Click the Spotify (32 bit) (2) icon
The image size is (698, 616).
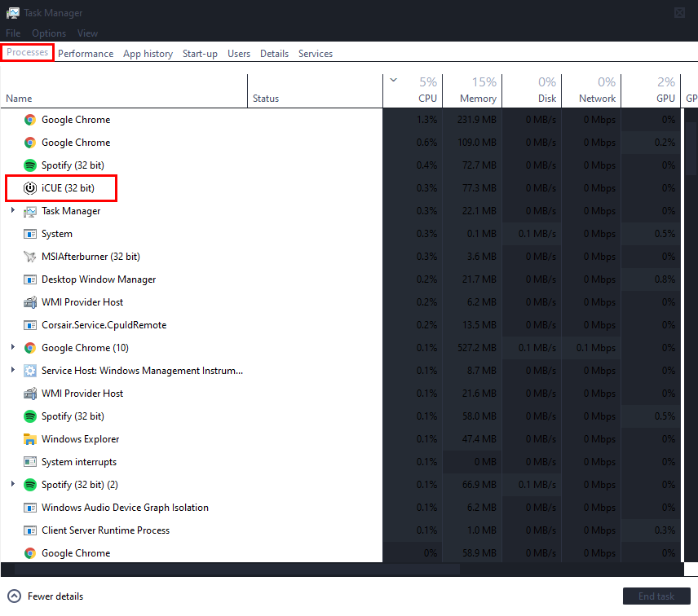pos(30,485)
